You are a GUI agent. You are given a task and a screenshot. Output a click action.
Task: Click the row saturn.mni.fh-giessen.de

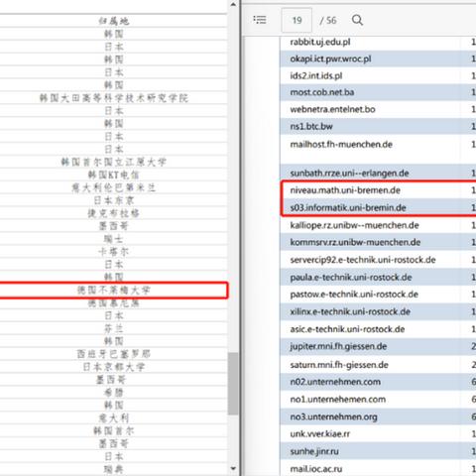tap(378, 365)
